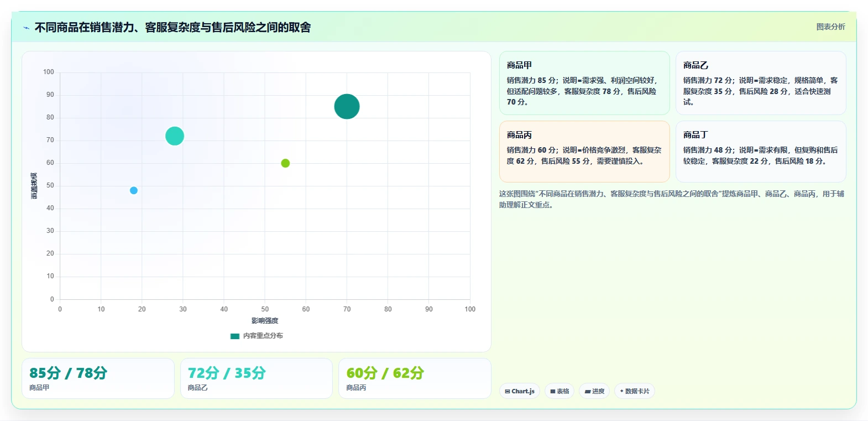Click the 表格 tag chip
This screenshot has height=421, width=868.
click(x=560, y=391)
